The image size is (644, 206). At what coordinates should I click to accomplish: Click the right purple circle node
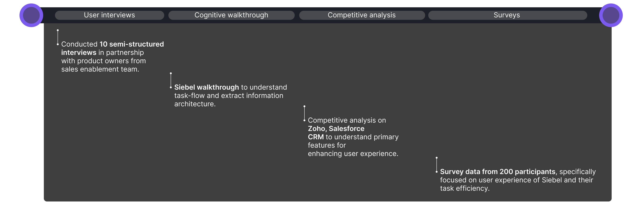pos(611,15)
